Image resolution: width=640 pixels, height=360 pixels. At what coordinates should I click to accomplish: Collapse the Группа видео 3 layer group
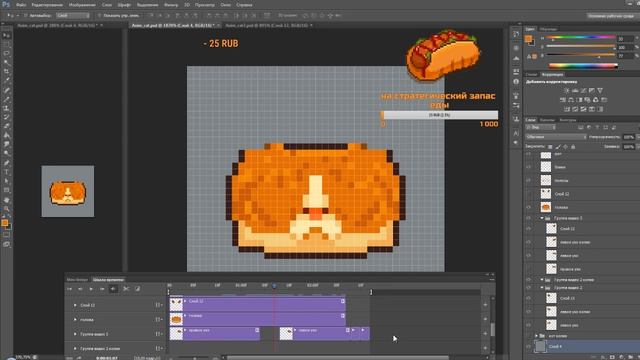click(x=542, y=218)
